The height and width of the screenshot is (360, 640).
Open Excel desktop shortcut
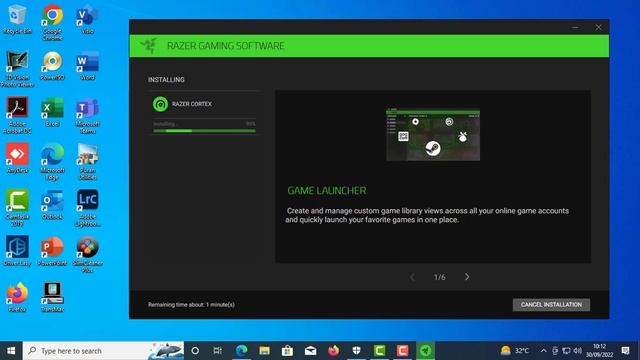(x=52, y=112)
